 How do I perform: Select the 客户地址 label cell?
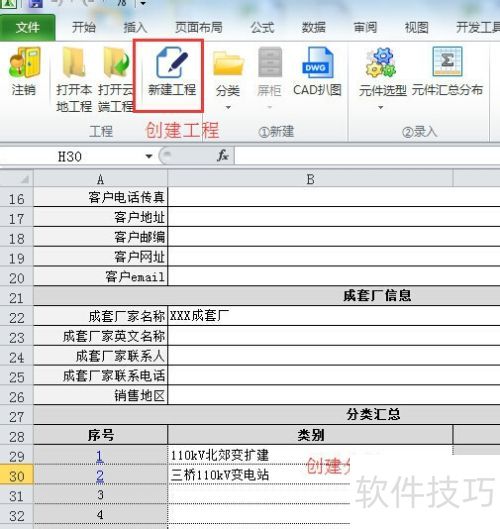point(101,217)
